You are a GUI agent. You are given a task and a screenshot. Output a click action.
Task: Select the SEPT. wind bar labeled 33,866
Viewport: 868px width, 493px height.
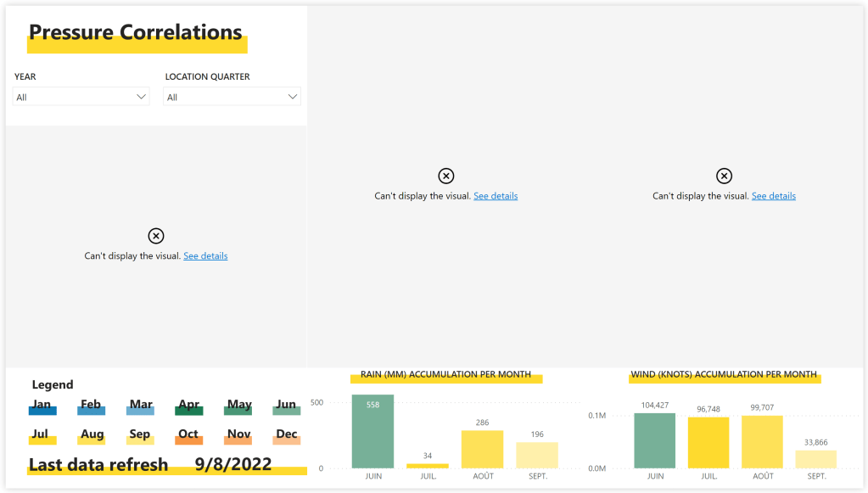[815, 459]
